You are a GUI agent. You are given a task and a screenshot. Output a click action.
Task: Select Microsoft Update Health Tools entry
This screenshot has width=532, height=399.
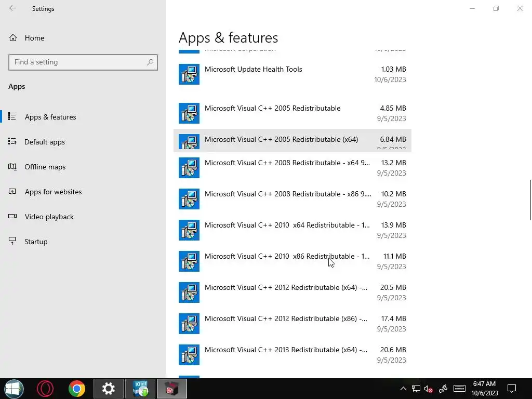(x=292, y=74)
